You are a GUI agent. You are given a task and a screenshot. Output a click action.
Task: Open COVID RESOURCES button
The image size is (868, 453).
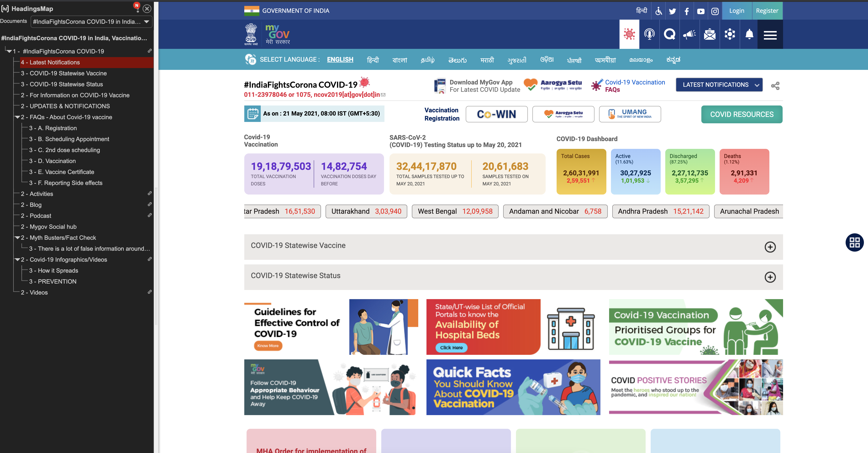point(742,114)
